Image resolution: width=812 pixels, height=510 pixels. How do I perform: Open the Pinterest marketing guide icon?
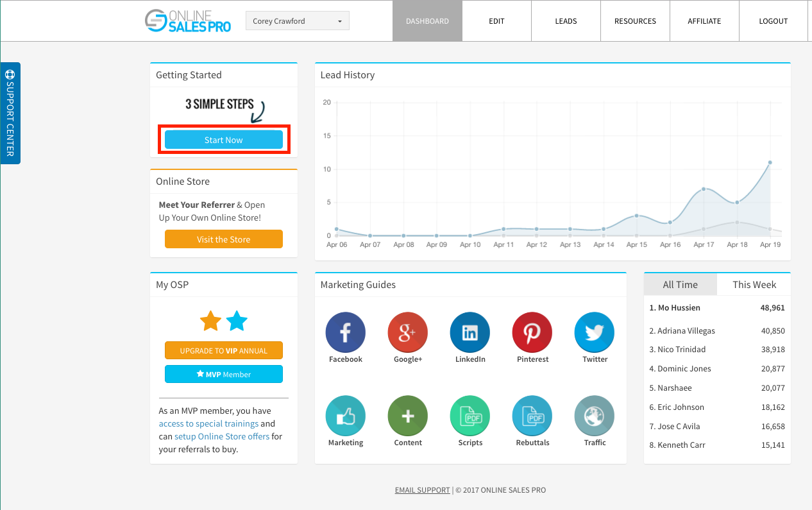(532, 332)
